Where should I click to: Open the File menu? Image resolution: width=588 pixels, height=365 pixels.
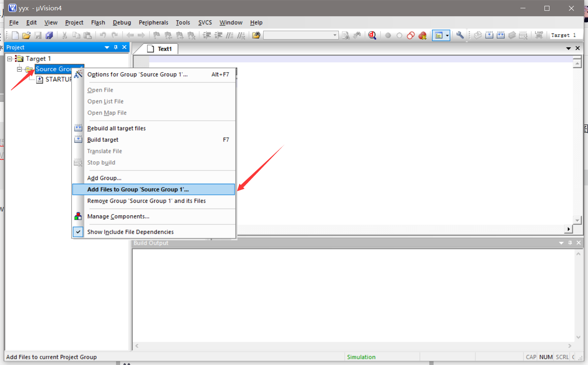(x=14, y=22)
